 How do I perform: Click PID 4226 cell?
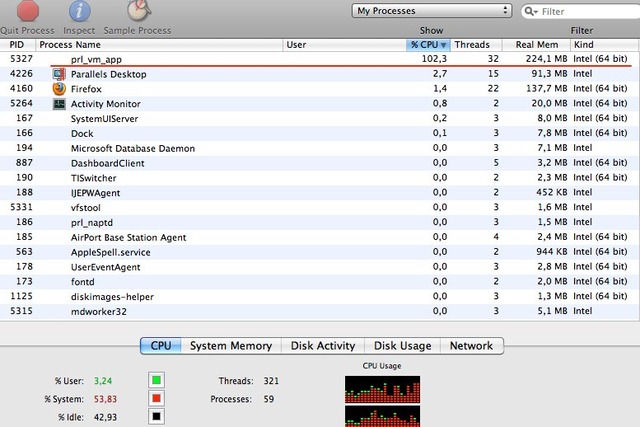coord(21,73)
